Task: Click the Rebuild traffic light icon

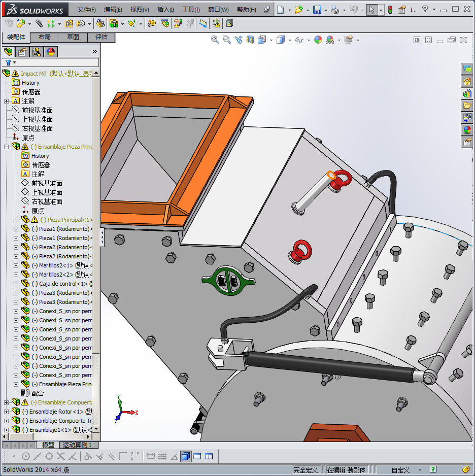Action: tap(390, 10)
